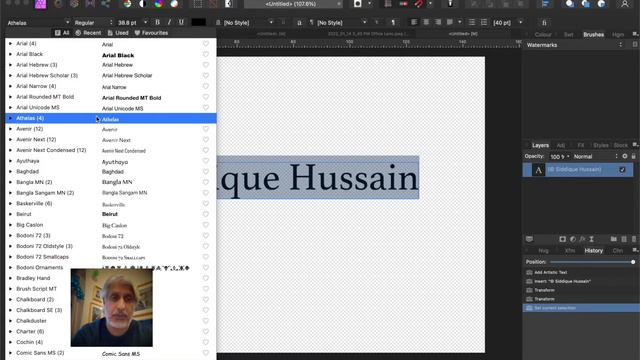The height and width of the screenshot is (360, 640).
Task: Click the Lock layer icon
Action: pos(633,156)
